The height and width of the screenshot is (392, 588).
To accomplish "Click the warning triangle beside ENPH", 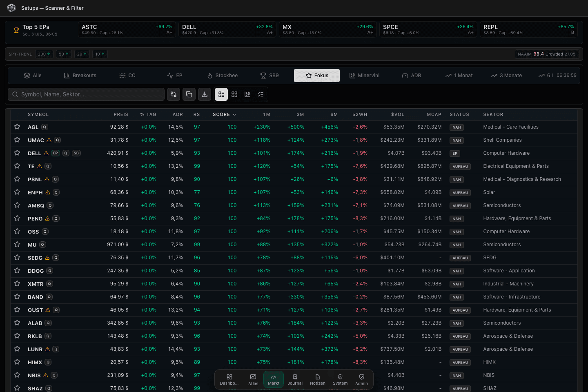I will coord(48,192).
